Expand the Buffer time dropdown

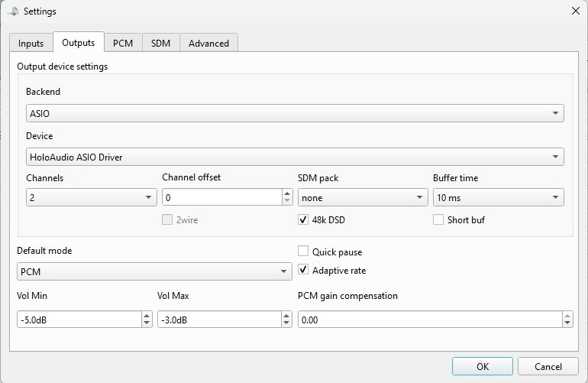(x=499, y=198)
